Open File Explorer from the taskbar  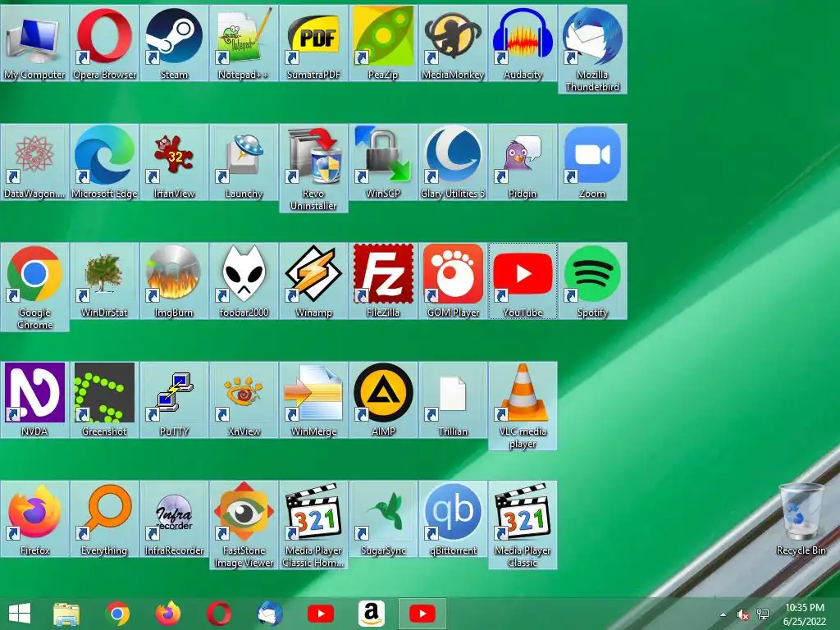tap(66, 614)
